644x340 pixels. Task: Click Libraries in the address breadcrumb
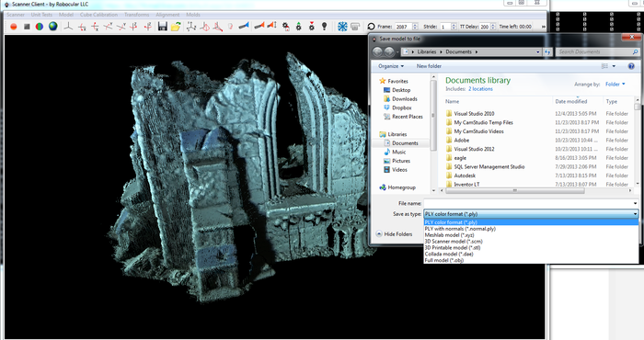pos(427,52)
